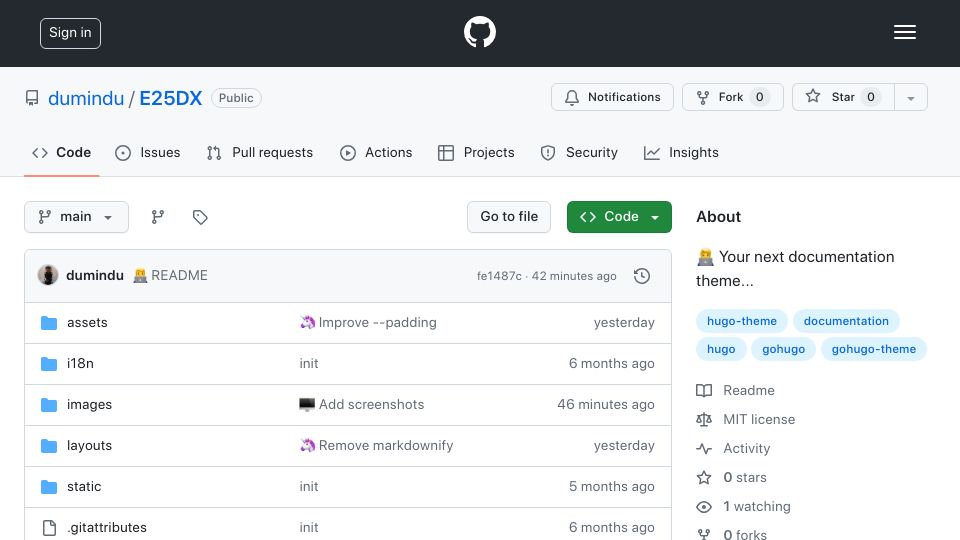Click the Notifications bell button
Image resolution: width=960 pixels, height=540 pixels.
(612, 97)
